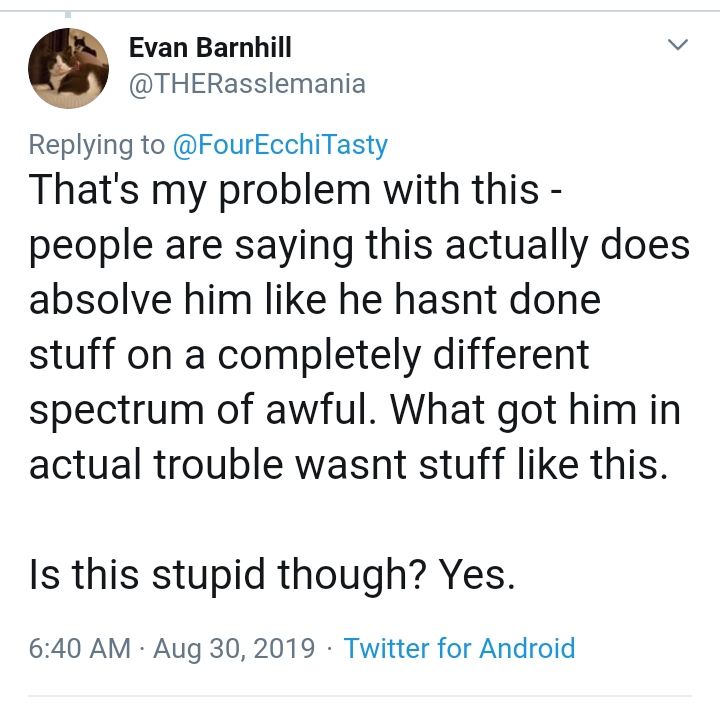The height and width of the screenshot is (708, 720).
Task: Open the Evan Barnhill display name
Action: click(x=210, y=47)
